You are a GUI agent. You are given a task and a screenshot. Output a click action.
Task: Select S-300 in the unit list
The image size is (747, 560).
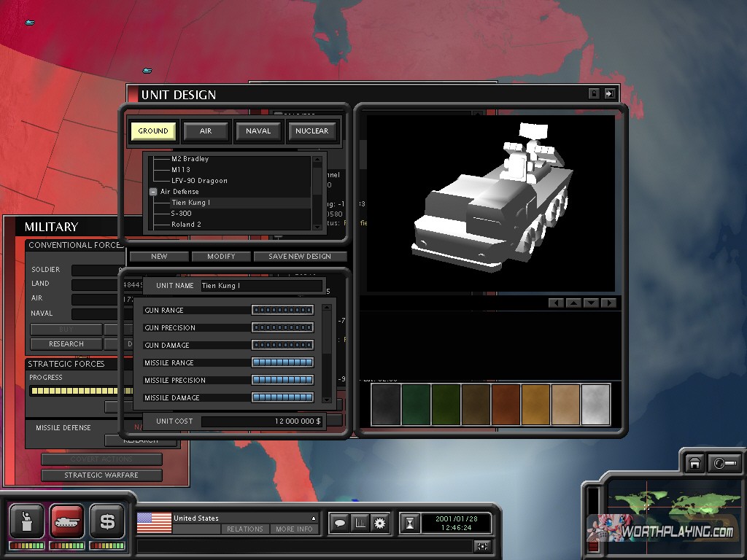[182, 214]
